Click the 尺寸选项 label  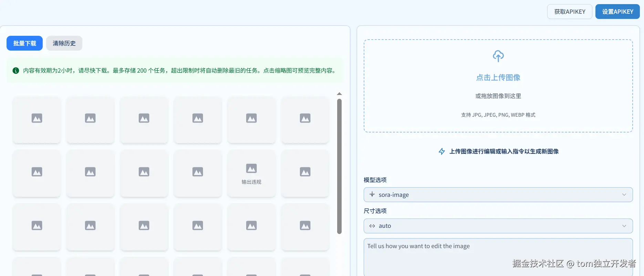click(375, 211)
